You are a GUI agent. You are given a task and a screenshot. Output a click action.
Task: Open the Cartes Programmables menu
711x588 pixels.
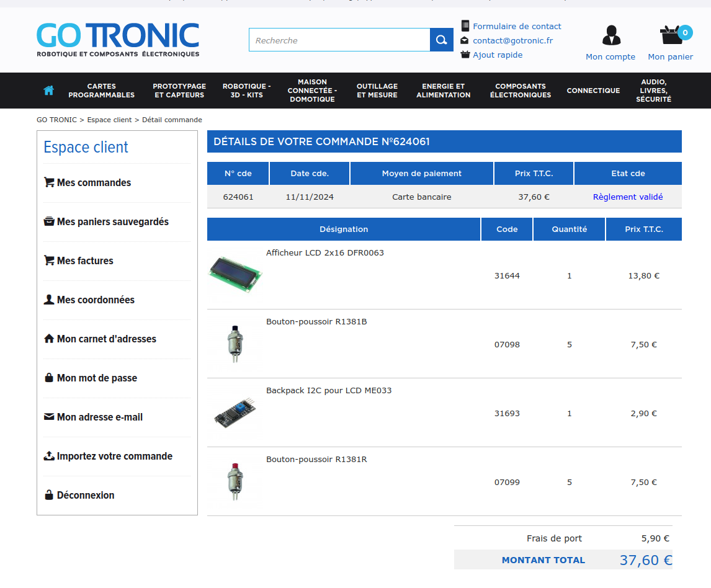[101, 91]
